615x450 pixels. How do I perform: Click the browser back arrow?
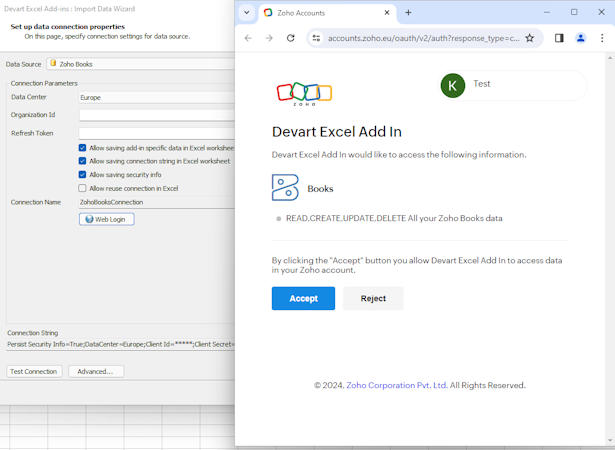pos(248,38)
